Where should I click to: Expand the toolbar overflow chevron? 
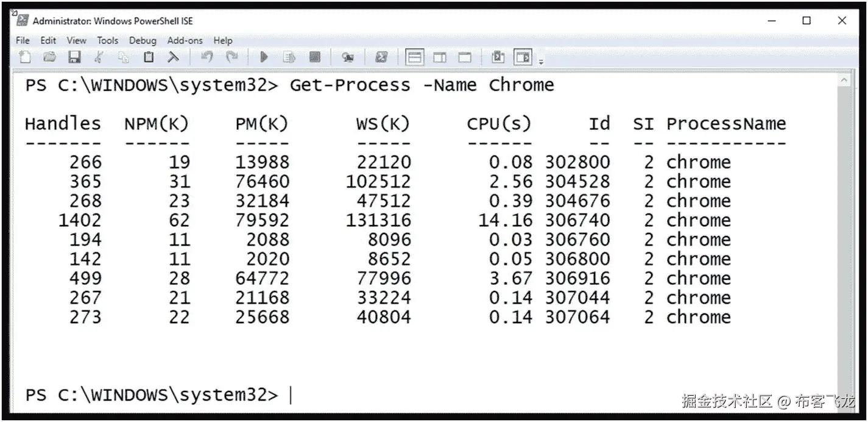pyautogui.click(x=541, y=59)
